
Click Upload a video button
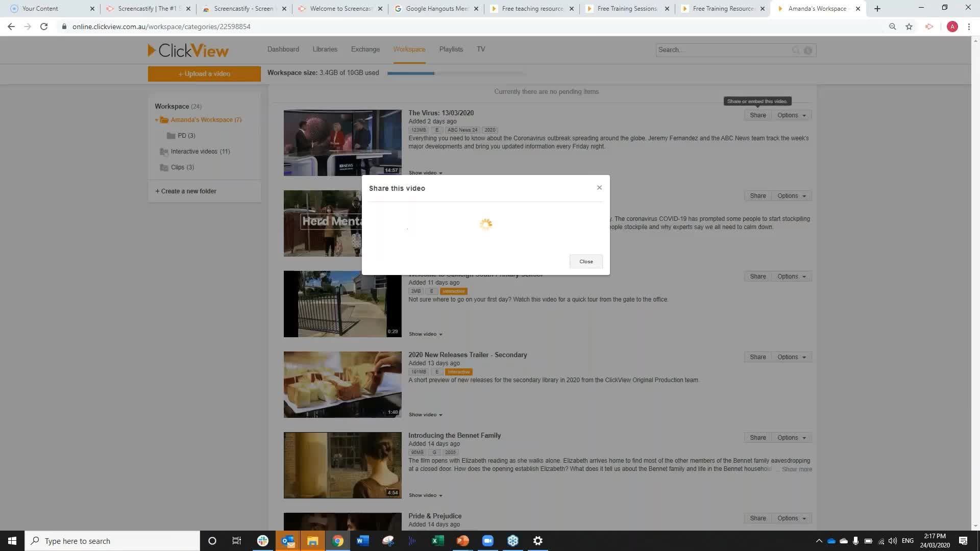point(204,74)
